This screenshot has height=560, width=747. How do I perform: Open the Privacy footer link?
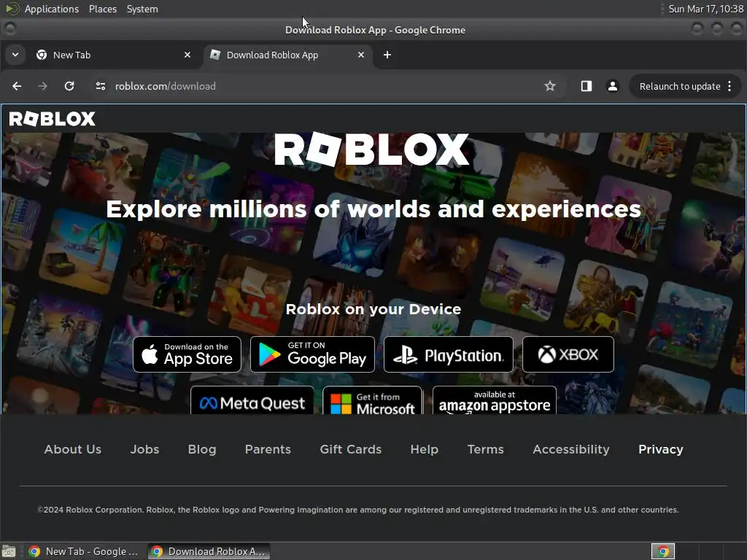coord(661,449)
